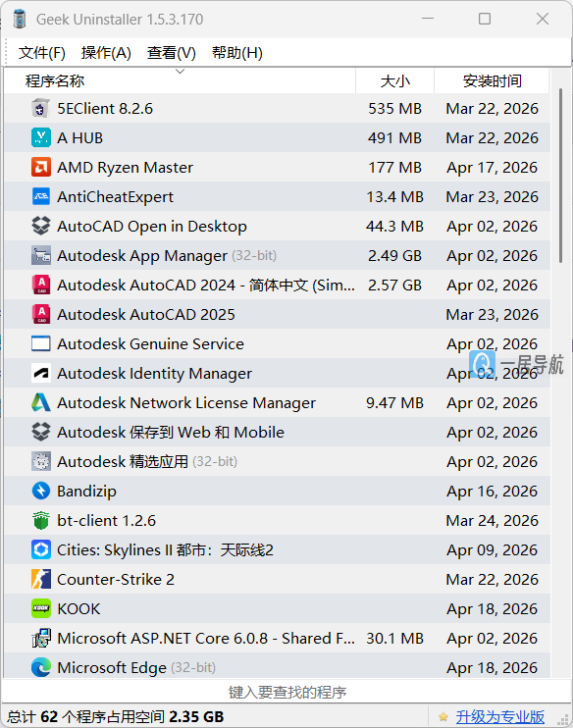Viewport: 573px width, 728px height.
Task: Click the A HUB program icon
Action: pos(41,138)
